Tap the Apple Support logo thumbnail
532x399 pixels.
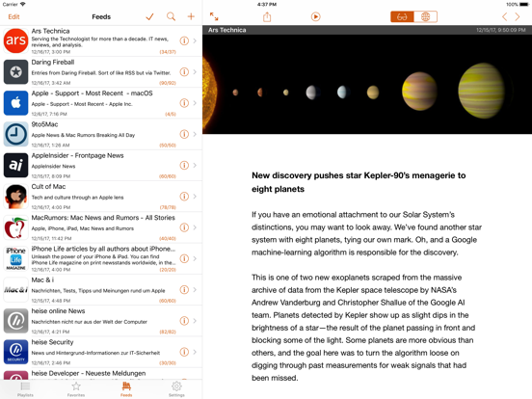[16, 103]
